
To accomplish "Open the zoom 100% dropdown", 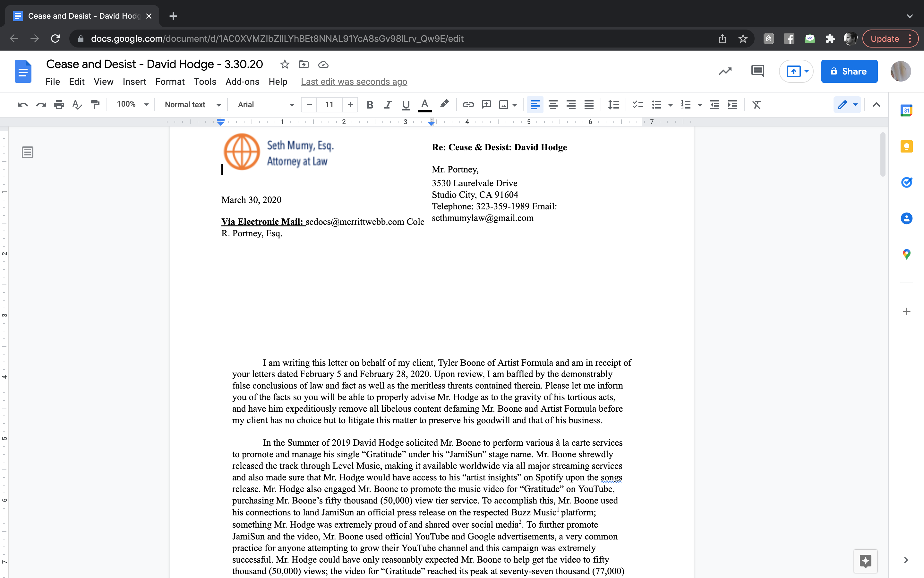I will 132,104.
